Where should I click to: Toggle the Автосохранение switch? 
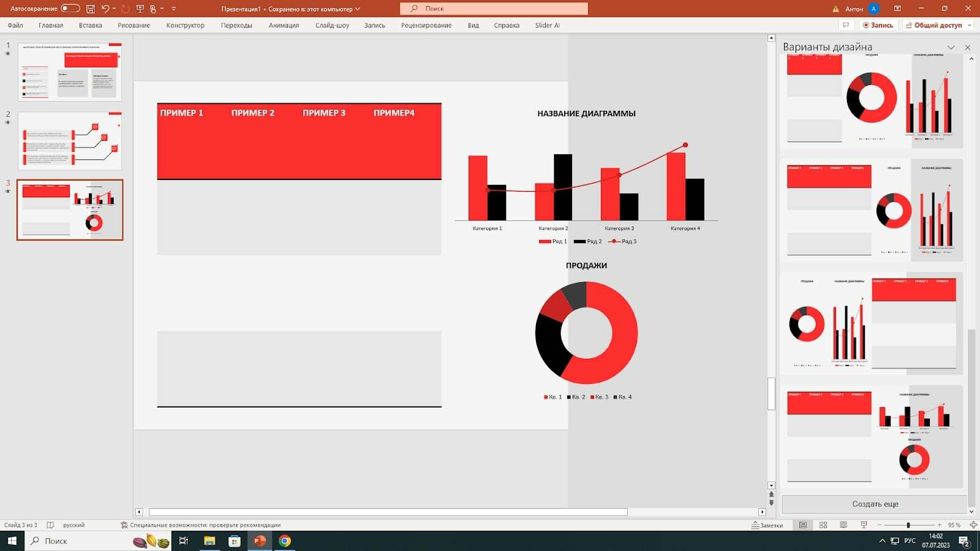pos(70,9)
